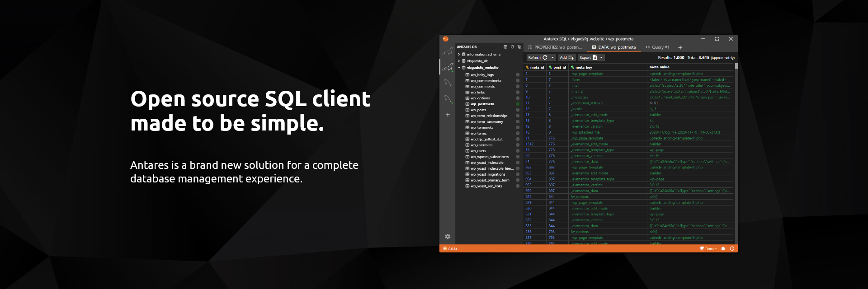The width and height of the screenshot is (868, 289).
Task: Open the last connection above the plus
Action: click(448, 98)
